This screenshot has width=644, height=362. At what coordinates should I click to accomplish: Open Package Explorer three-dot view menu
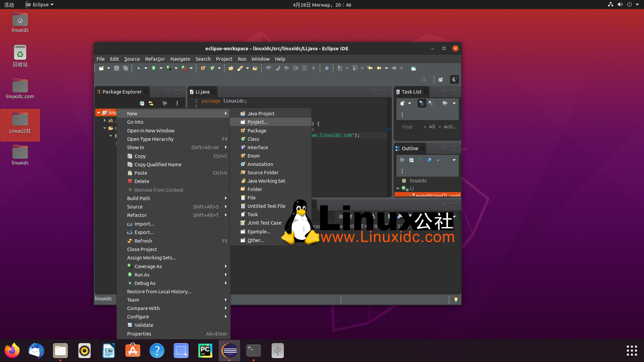coord(177,103)
